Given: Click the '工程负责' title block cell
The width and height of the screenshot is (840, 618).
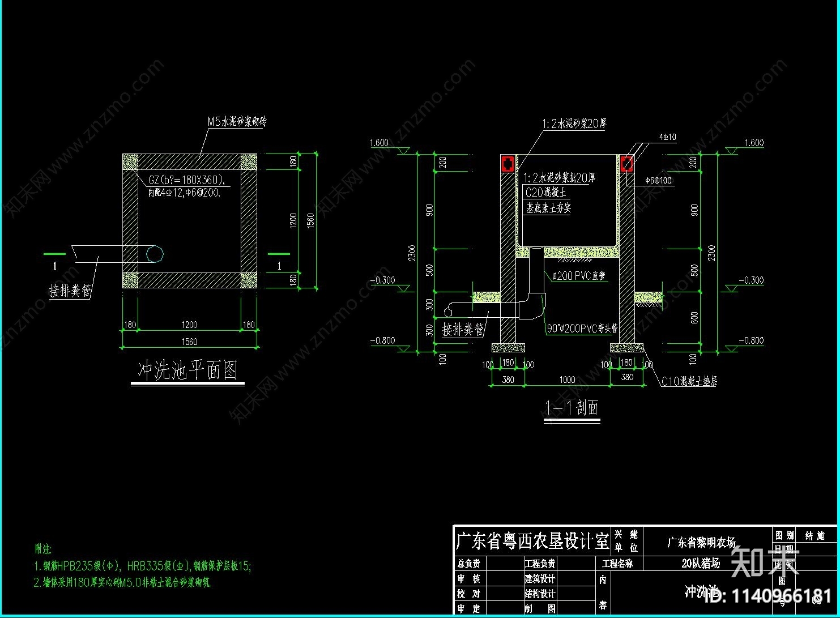Looking at the screenshot, I should [540, 564].
